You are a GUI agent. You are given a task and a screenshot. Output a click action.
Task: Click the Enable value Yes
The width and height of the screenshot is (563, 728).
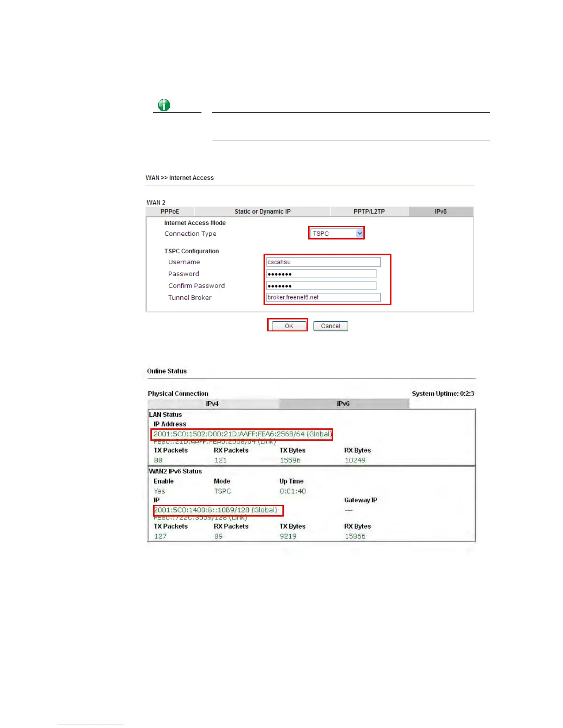tap(159, 491)
